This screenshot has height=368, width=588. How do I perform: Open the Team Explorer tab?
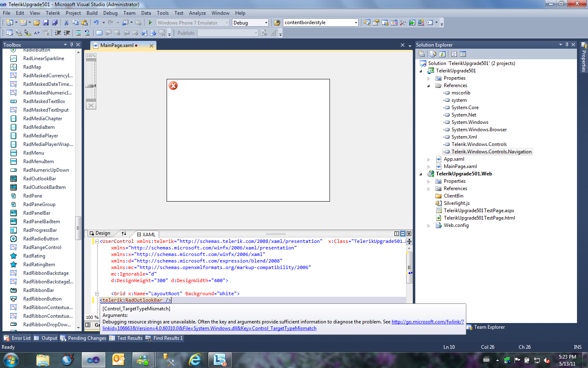pos(486,327)
